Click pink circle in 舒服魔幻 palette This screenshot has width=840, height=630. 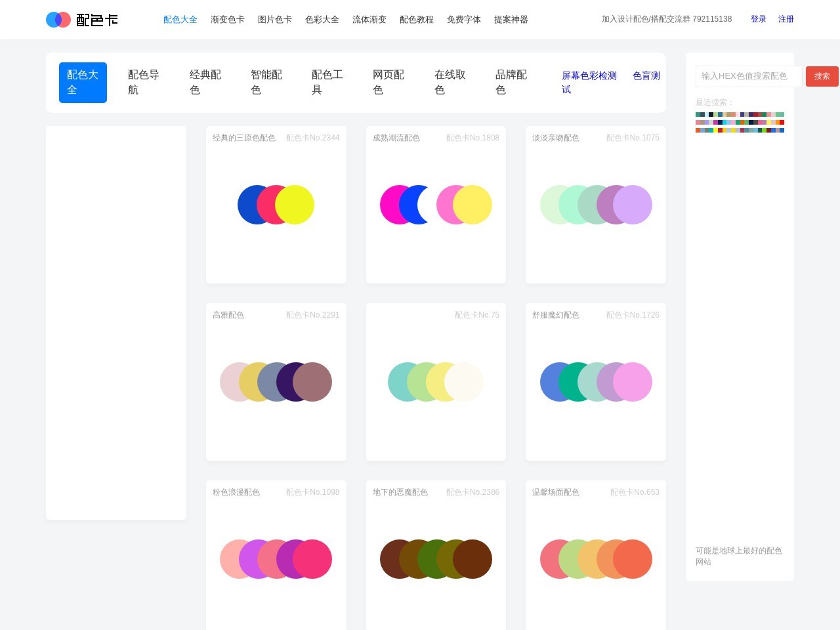click(633, 382)
